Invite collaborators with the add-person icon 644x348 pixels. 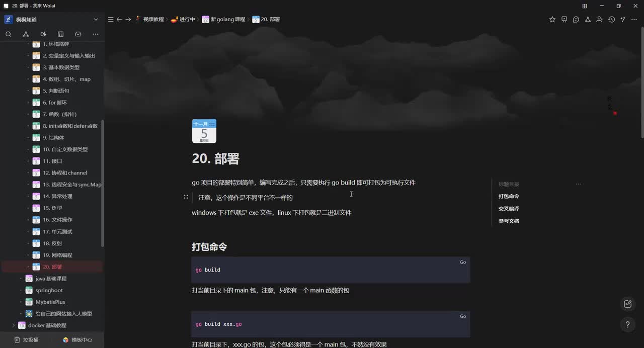tap(599, 19)
